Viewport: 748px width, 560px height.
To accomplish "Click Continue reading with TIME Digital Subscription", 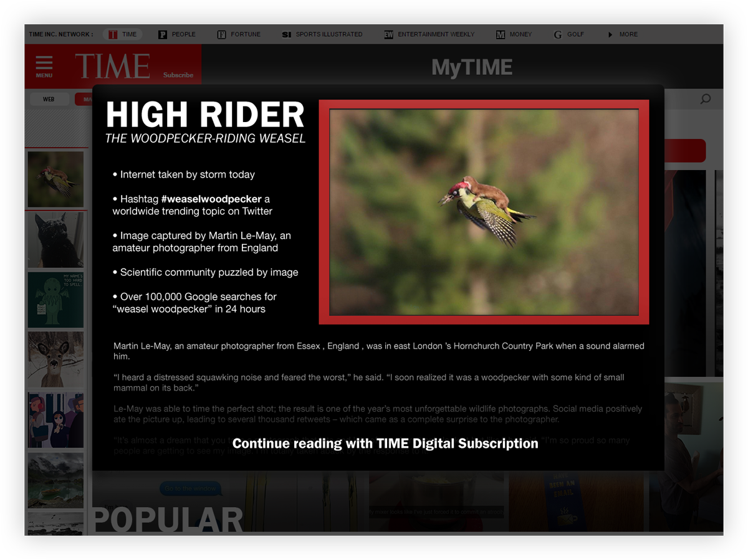I will click(385, 444).
